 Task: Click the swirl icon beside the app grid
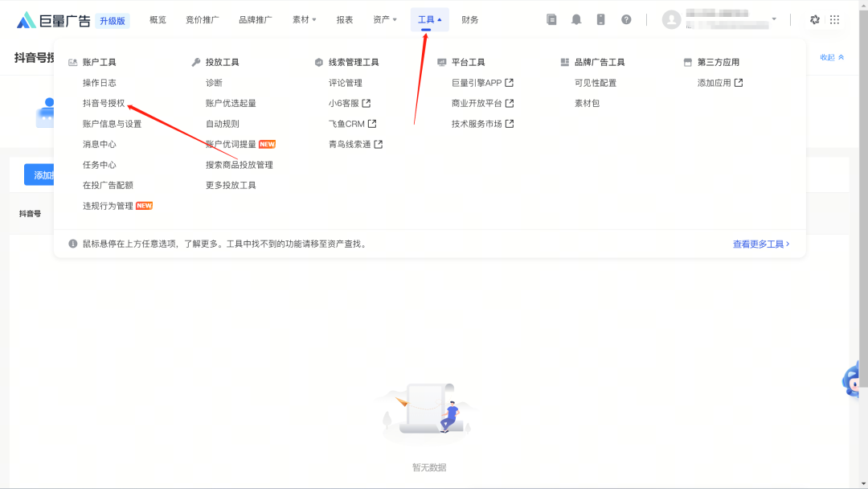click(814, 20)
